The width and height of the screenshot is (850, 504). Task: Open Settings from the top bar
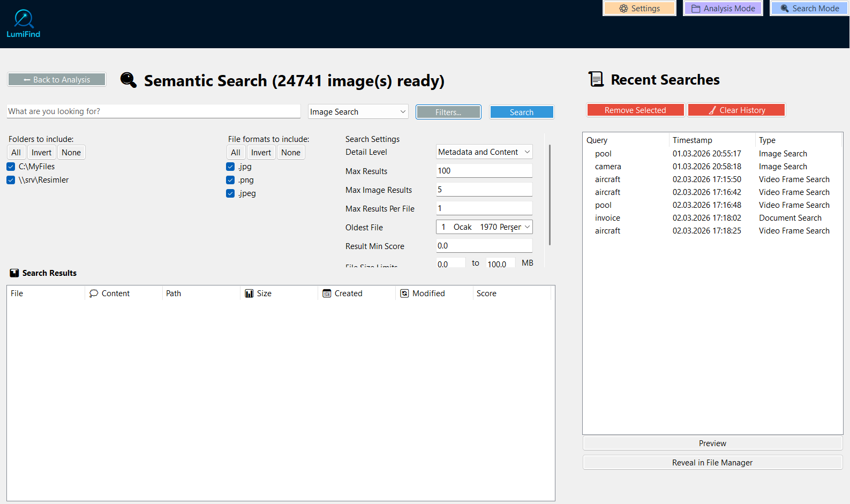pos(640,9)
